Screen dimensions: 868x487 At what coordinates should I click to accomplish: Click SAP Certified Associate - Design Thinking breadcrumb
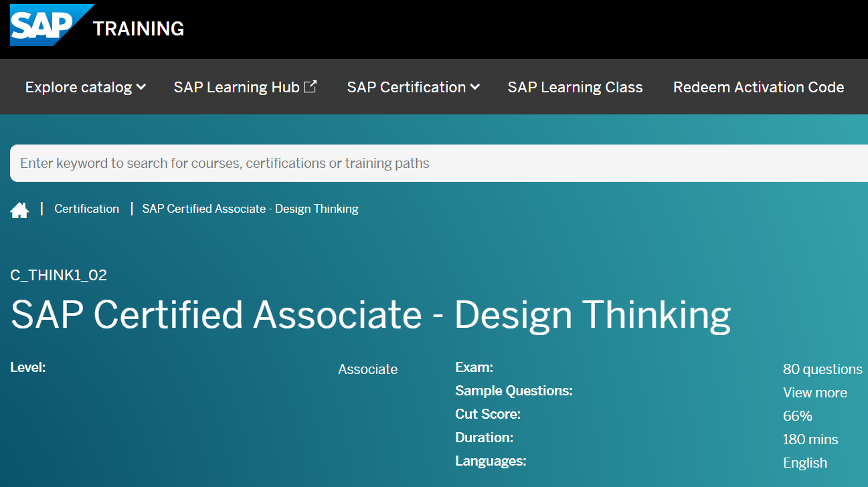tap(250, 209)
